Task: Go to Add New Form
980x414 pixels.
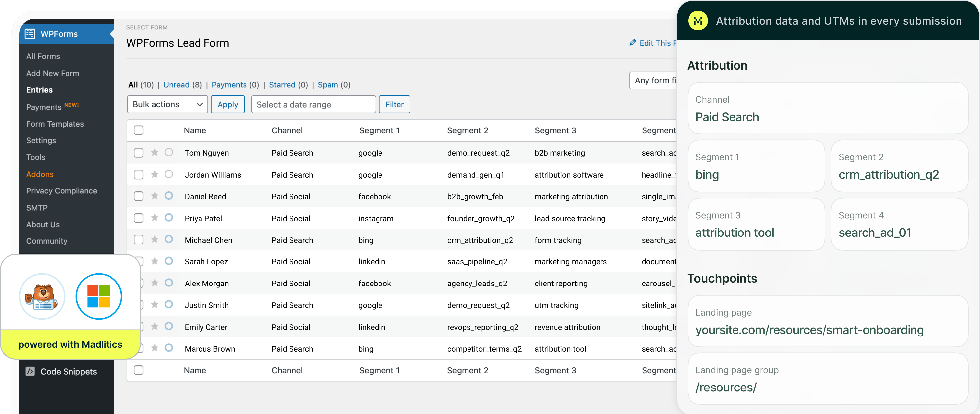Action: point(53,73)
